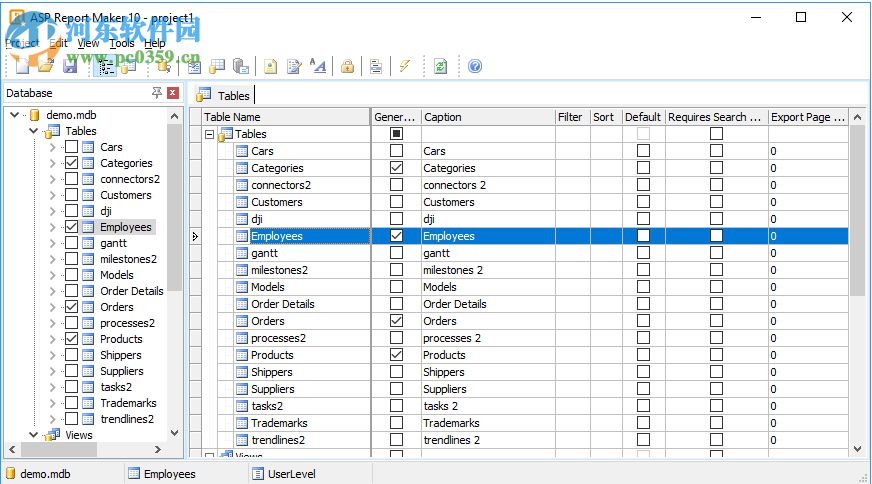This screenshot has width=872, height=484.
Task: Expand the Customers node in tree
Action: (x=52, y=195)
